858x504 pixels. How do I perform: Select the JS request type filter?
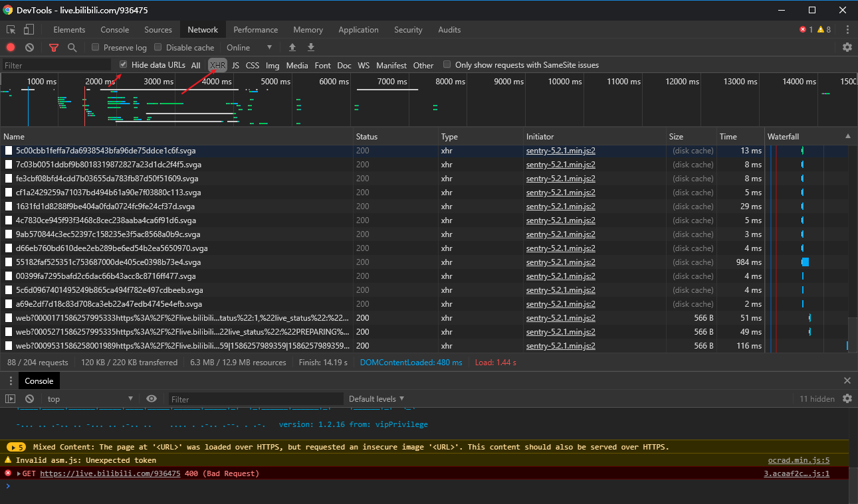(235, 66)
